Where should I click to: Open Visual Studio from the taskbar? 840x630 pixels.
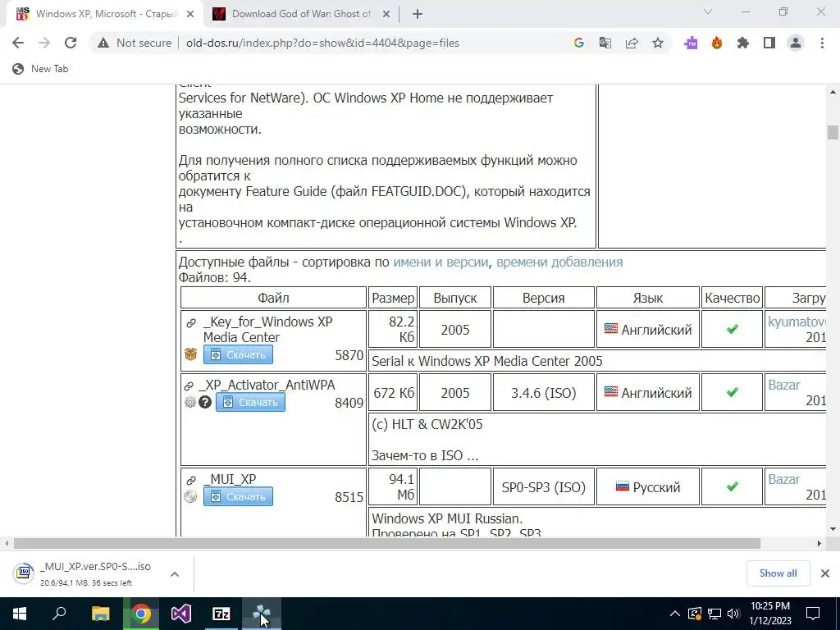coord(181,614)
